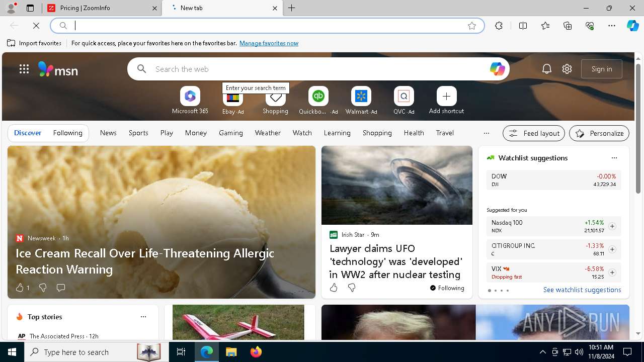Viewport: 644px width, 362px height.
Task: Open the Split screen icon
Action: tap(523, 26)
